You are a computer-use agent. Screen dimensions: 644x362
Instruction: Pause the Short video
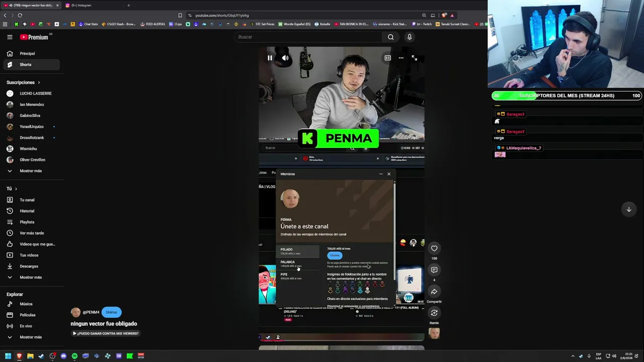click(270, 58)
